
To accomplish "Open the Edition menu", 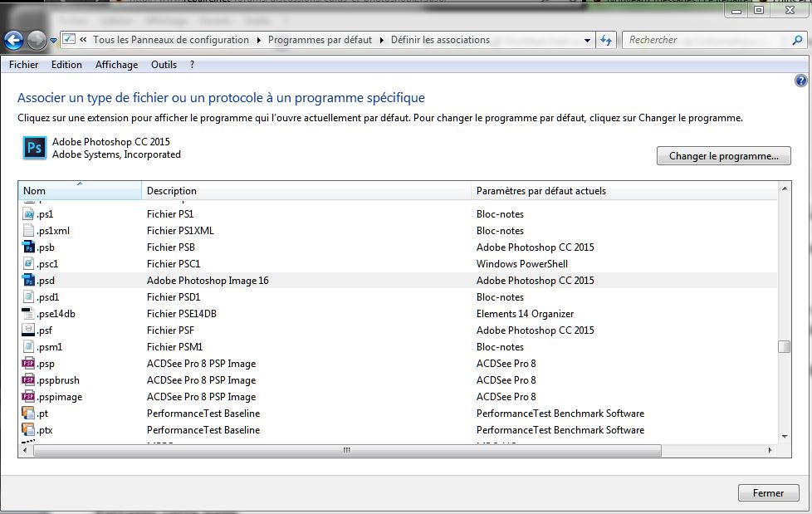I will pyautogui.click(x=66, y=65).
